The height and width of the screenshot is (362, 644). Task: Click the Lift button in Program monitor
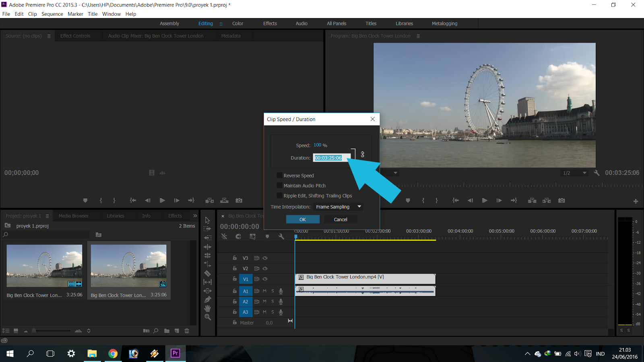click(532, 200)
